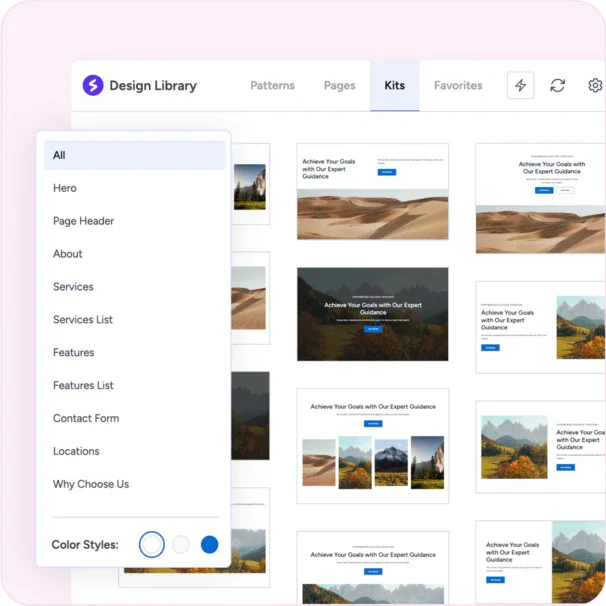Select the Why Choose Us category
This screenshot has height=606, width=606.
coord(91,484)
